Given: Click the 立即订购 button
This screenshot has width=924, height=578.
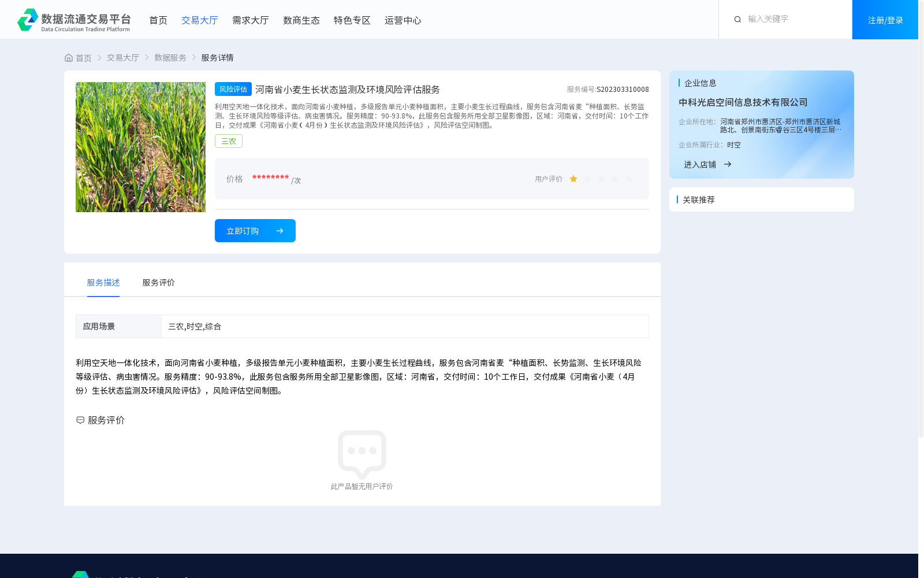Looking at the screenshot, I should tap(255, 231).
